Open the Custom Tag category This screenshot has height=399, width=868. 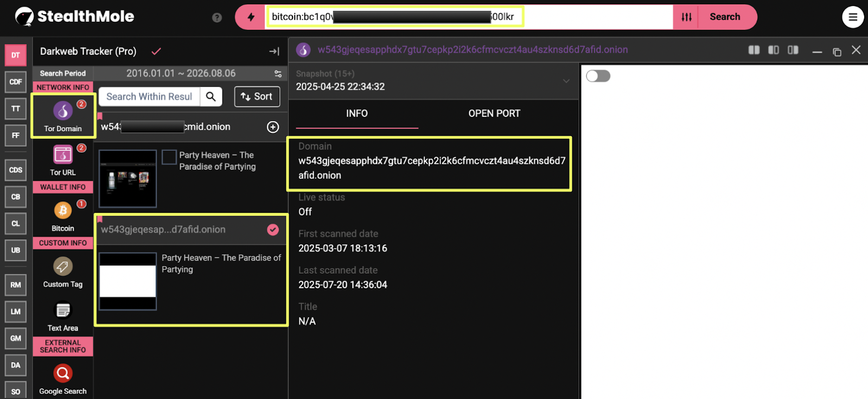coord(63,271)
